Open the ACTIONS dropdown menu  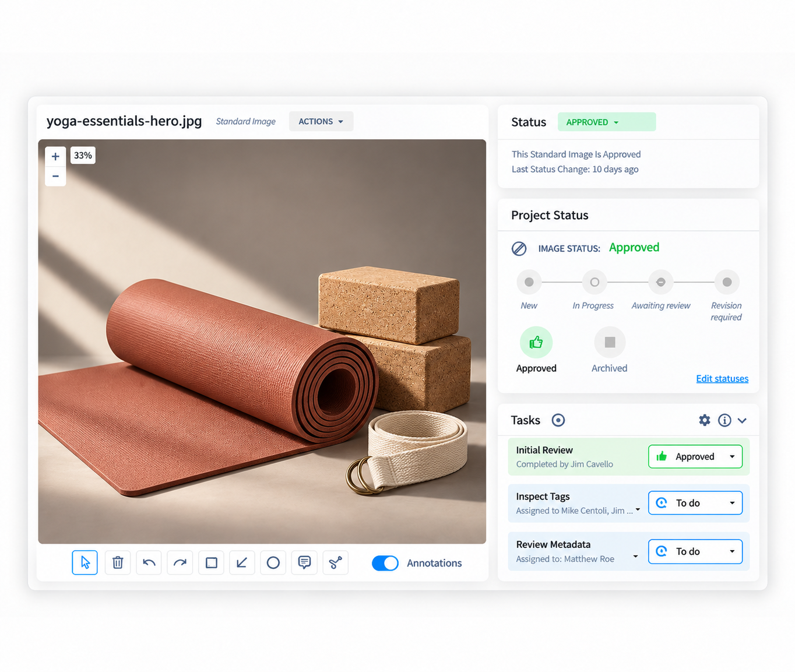(321, 121)
